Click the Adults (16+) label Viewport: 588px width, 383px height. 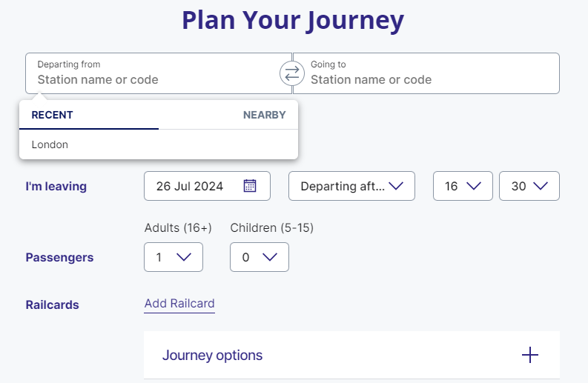[x=178, y=227]
